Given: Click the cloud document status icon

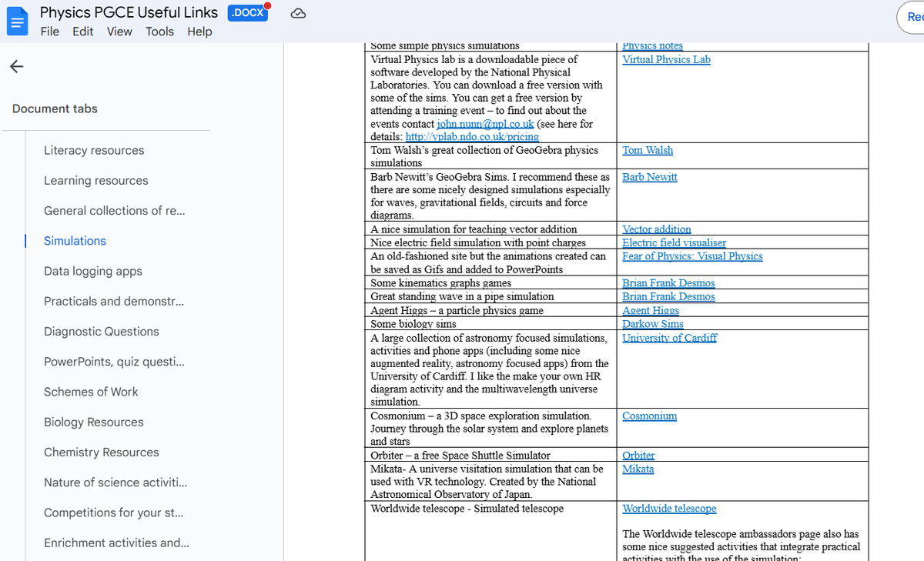Looking at the screenshot, I should tap(299, 13).
